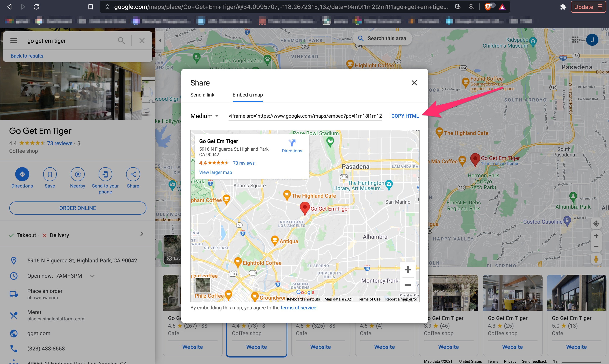
Task: Zoom in using the plus control on the map
Action: coord(597,236)
